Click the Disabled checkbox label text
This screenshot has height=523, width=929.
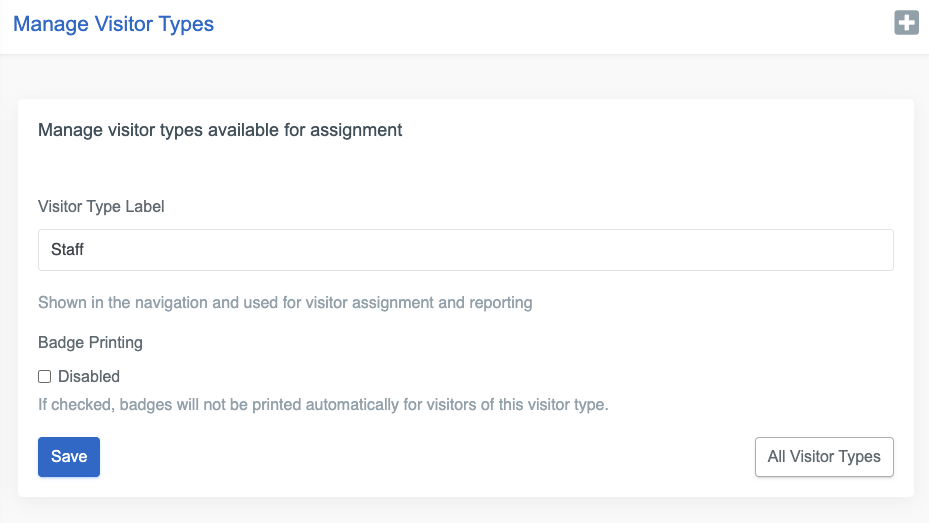pos(89,377)
